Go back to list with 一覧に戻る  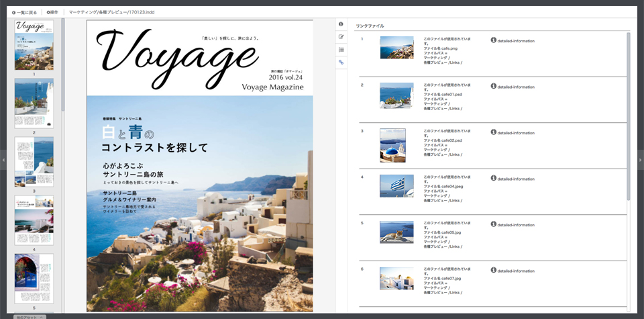point(25,12)
